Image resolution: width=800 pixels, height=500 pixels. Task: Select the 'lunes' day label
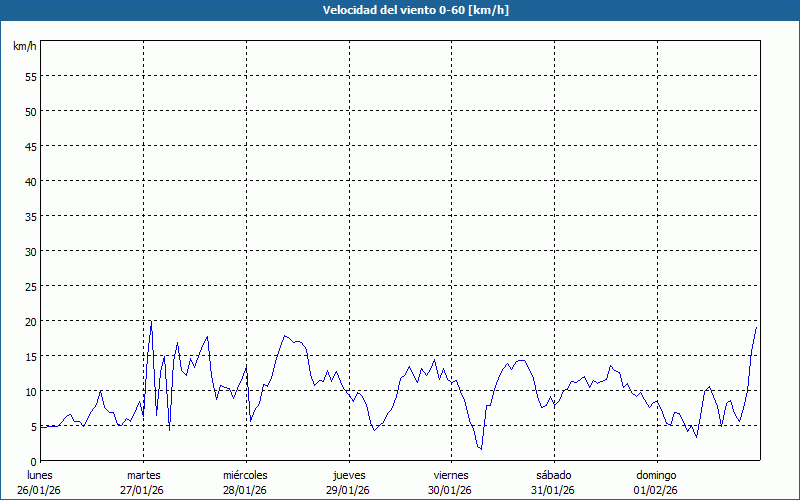coord(40,475)
